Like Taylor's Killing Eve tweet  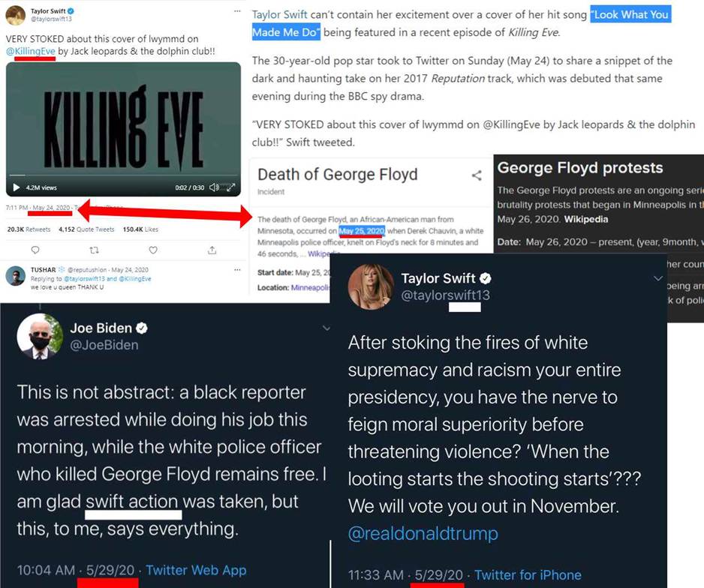[x=153, y=250]
